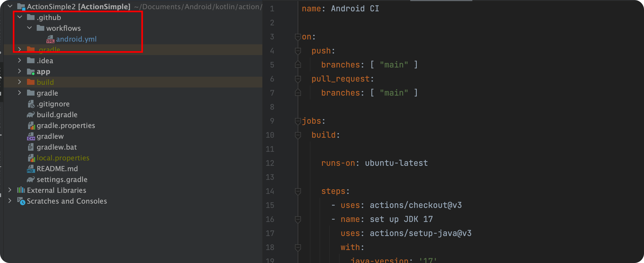Expand the gray gradle folder chevron
The image size is (644, 263).
[19, 93]
